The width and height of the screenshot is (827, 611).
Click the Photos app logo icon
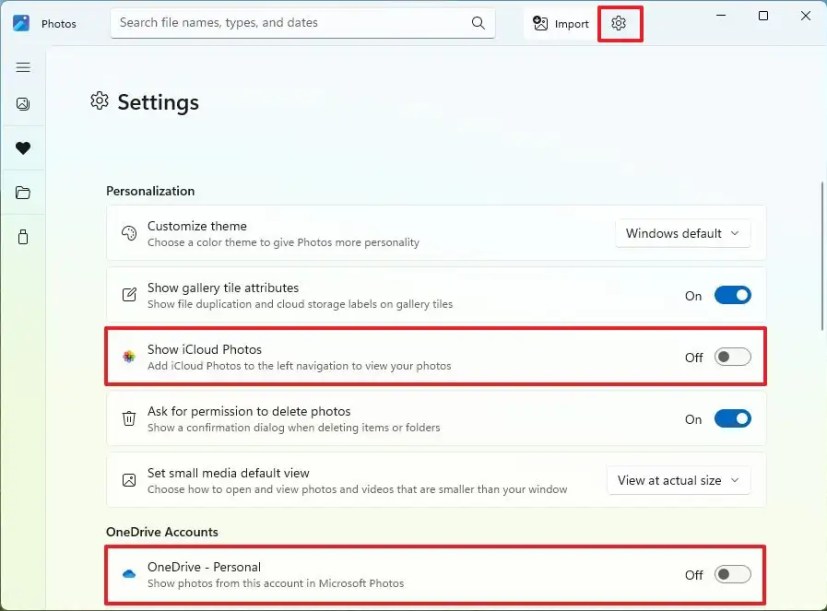21,23
